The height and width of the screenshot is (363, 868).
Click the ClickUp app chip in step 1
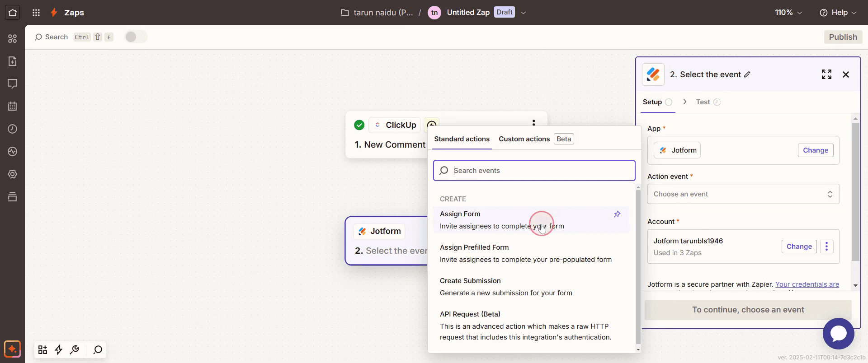point(395,125)
